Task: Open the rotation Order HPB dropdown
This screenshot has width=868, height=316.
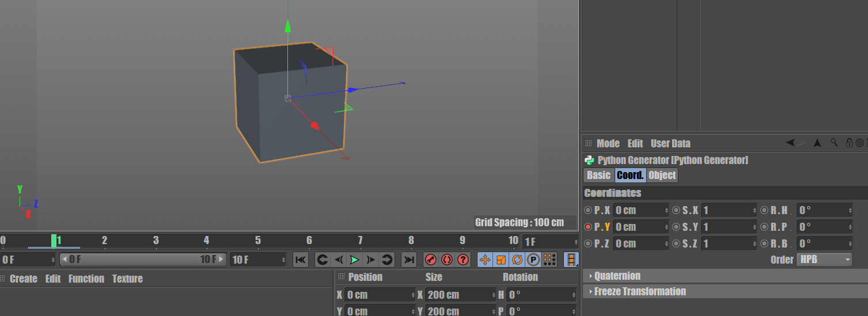Action: (824, 260)
